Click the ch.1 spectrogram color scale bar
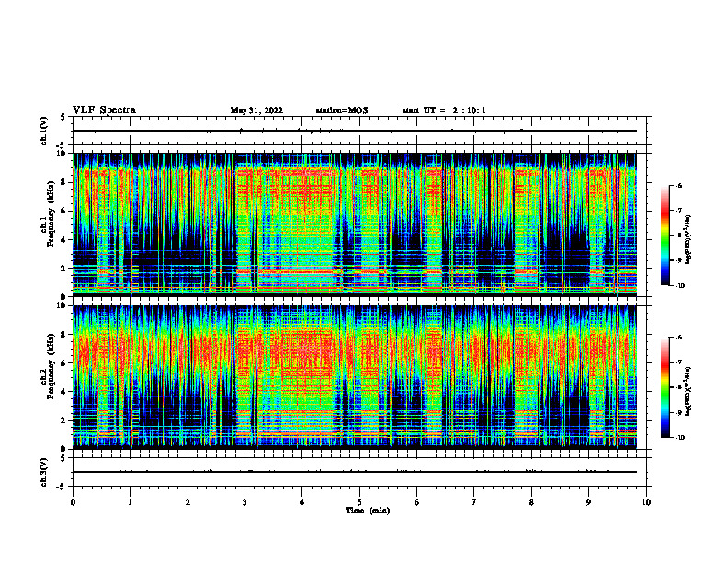This screenshot has height=563, width=728. pyautogui.click(x=665, y=236)
